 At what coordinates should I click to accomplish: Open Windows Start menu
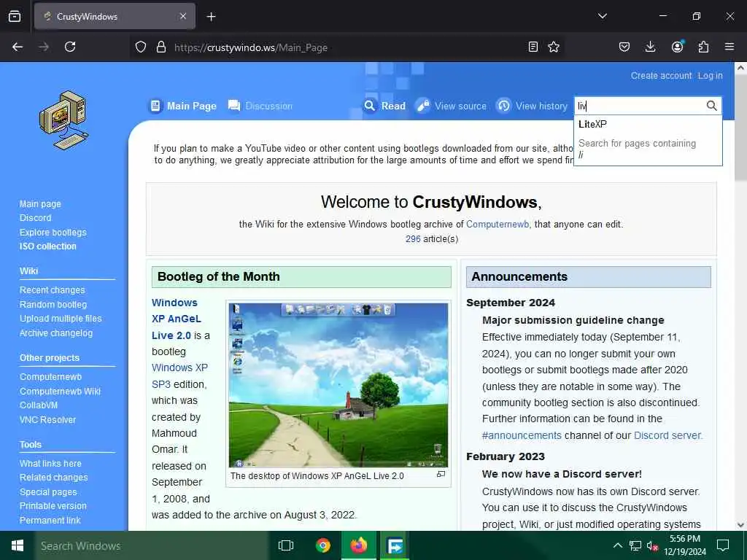(18, 545)
